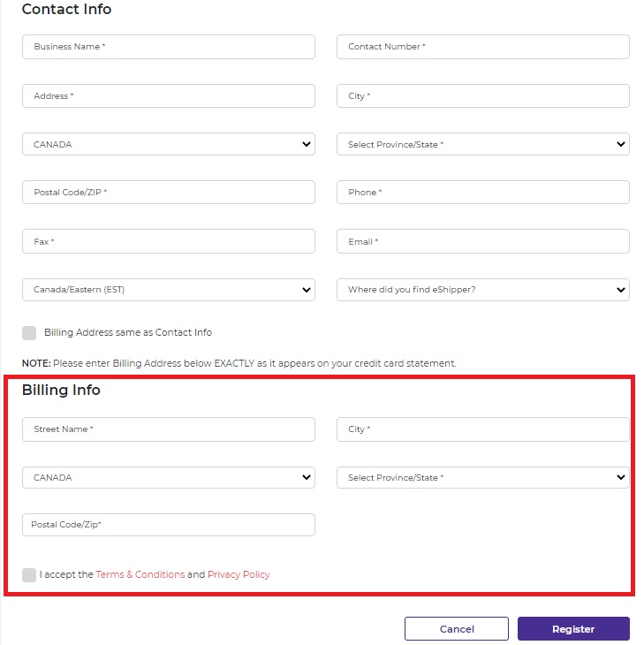644x645 pixels.
Task: Open the Contact Info country dropdown
Action: point(168,144)
